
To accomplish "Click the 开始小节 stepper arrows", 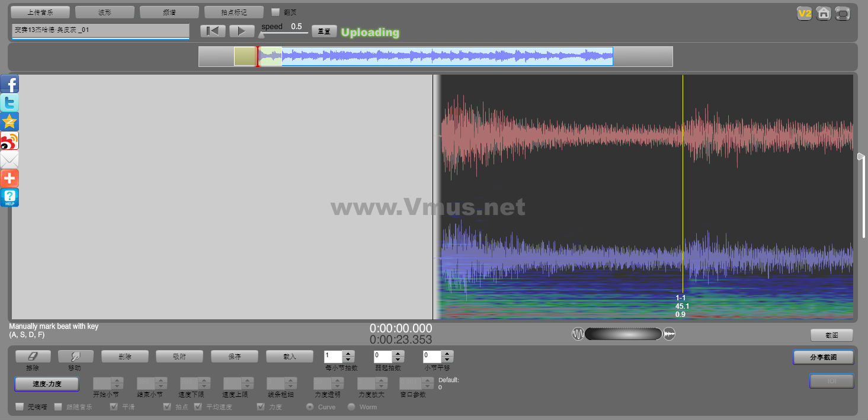I will click(x=117, y=383).
